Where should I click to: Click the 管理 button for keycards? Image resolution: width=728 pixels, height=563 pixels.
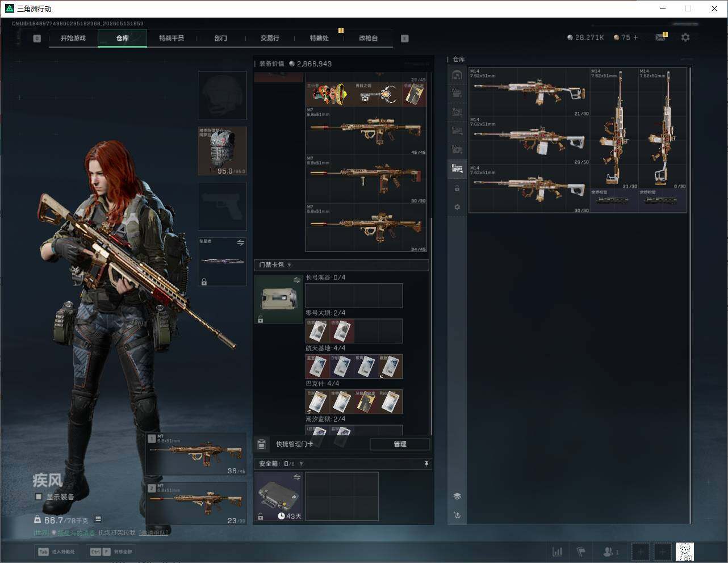400,444
